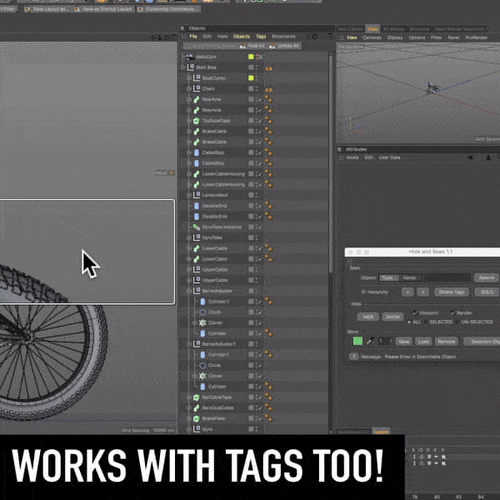Image resolution: width=500 pixels, height=500 pixels.
Task: Click the Instance object's green icon
Action: pyautogui.click(x=197, y=227)
